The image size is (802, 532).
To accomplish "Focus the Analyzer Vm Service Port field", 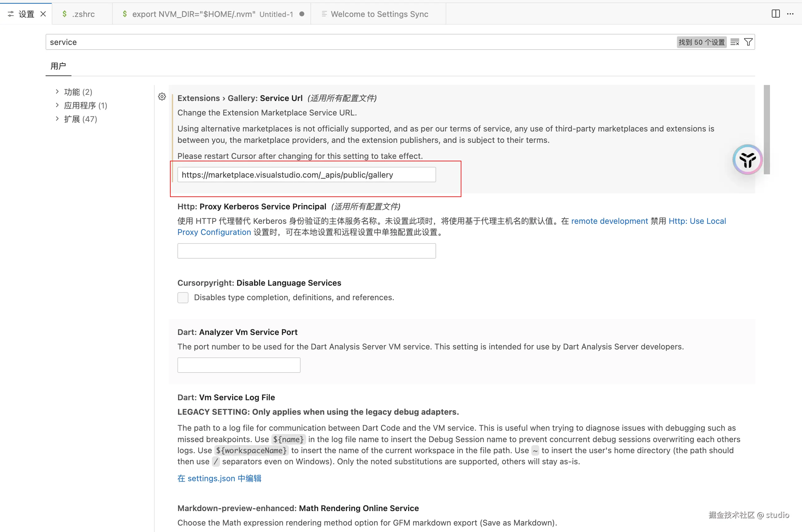I will [x=239, y=365].
